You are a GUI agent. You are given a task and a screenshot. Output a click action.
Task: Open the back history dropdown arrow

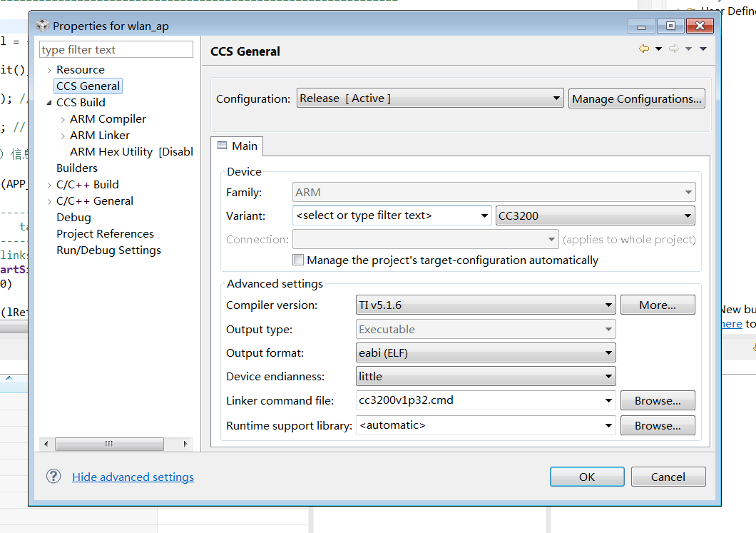point(658,49)
